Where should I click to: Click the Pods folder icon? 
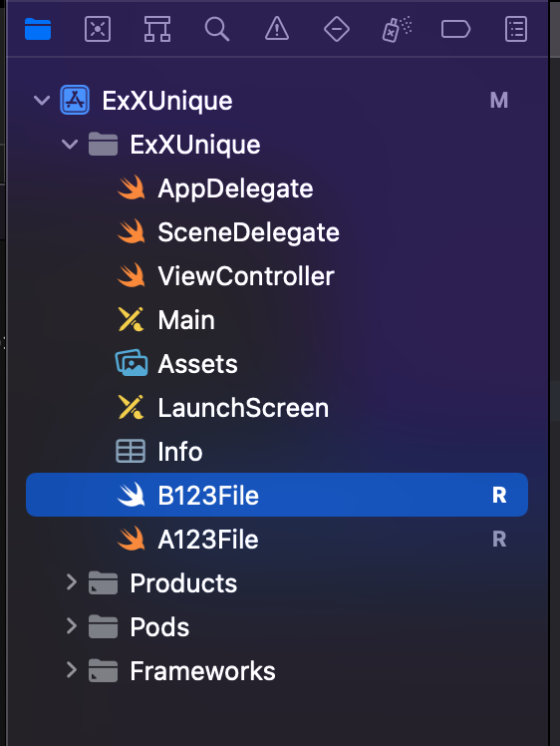[104, 626]
